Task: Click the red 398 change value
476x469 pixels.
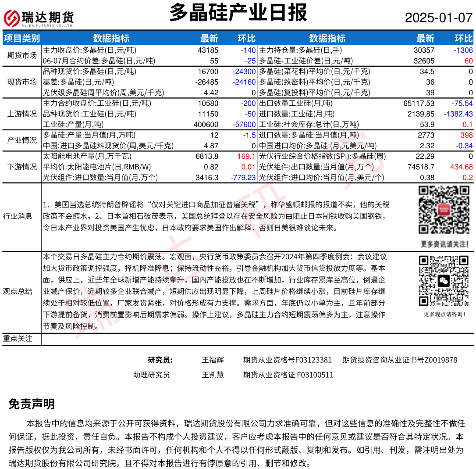Action: point(467,135)
